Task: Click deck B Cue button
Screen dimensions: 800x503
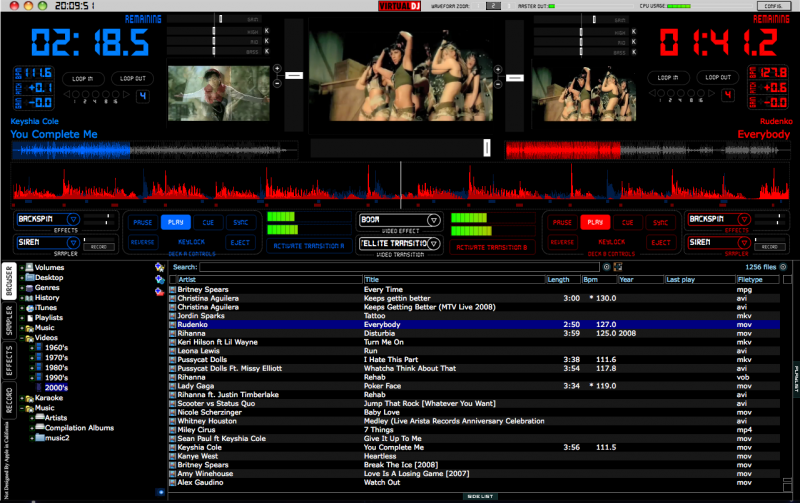Action: coord(628,222)
